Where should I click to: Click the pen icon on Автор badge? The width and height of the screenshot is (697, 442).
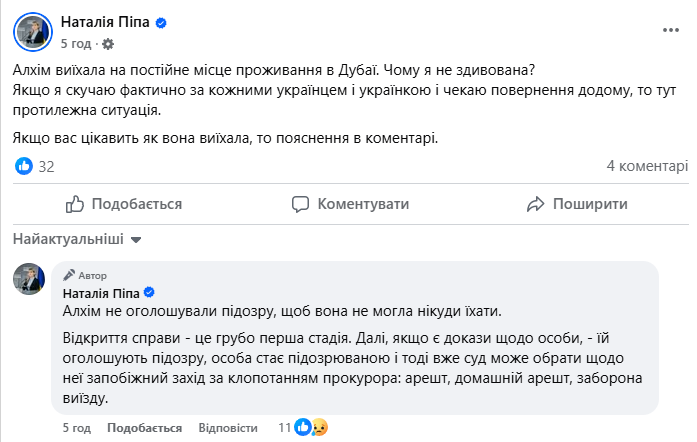click(69, 275)
